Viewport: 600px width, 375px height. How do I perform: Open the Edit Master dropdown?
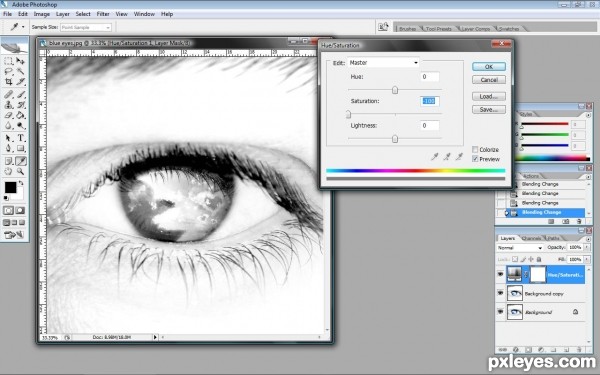click(x=383, y=62)
